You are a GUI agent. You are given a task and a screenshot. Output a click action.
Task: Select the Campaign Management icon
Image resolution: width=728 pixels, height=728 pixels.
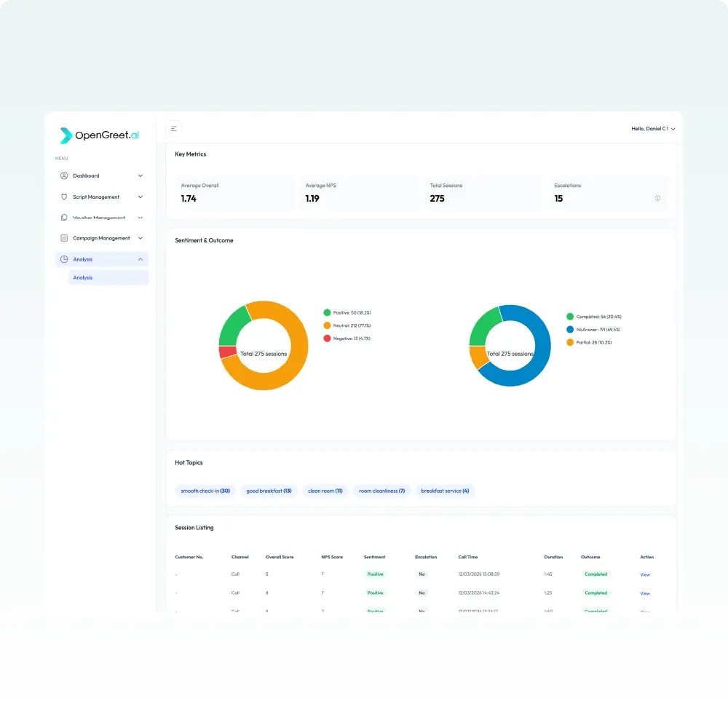pyautogui.click(x=64, y=238)
